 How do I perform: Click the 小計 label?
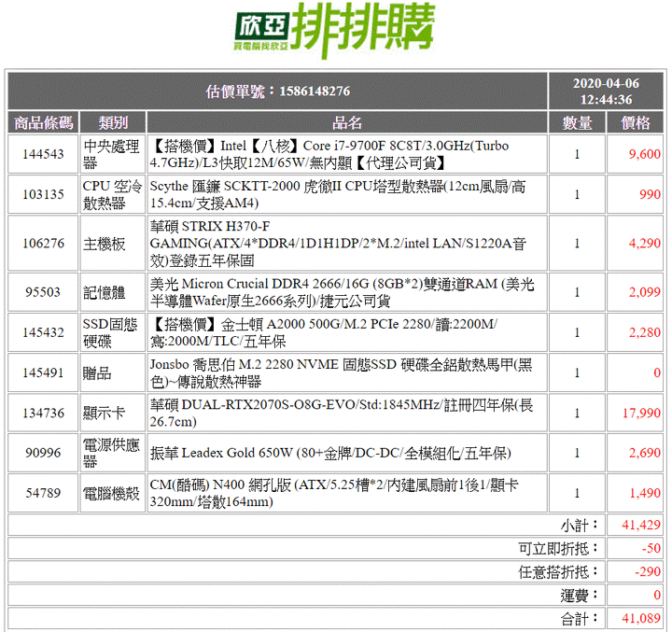pos(579,526)
